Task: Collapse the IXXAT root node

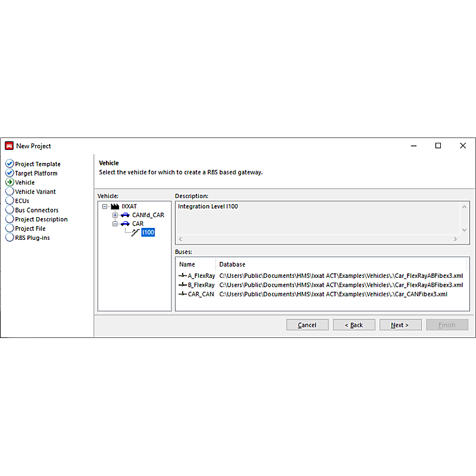Action: pos(106,206)
